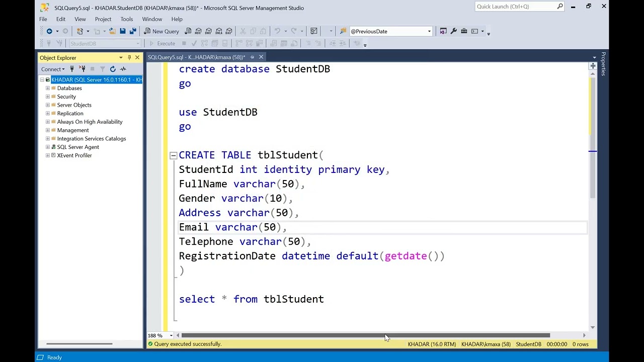Pin the Object Explorer panel
Image resolution: width=644 pixels, height=362 pixels.
click(x=129, y=58)
